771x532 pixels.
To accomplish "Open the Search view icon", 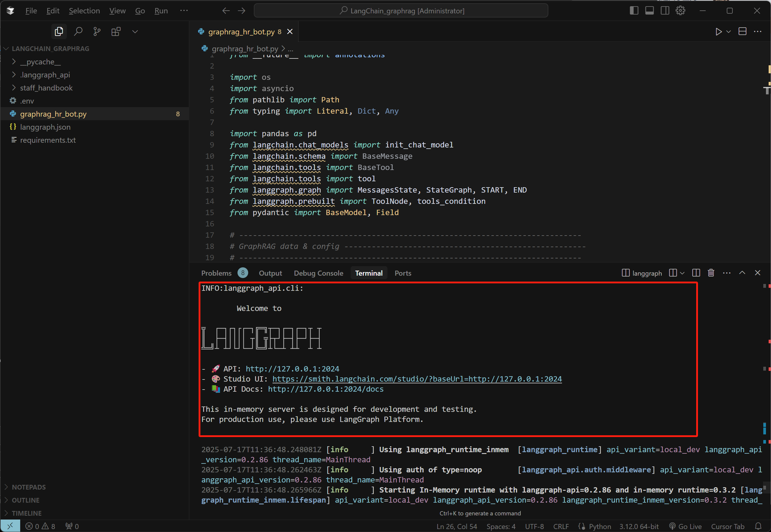I will (78, 32).
